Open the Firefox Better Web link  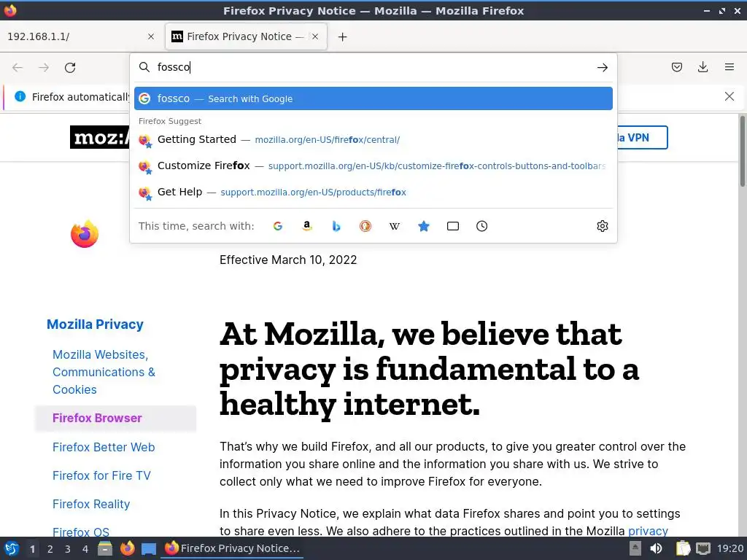104,447
